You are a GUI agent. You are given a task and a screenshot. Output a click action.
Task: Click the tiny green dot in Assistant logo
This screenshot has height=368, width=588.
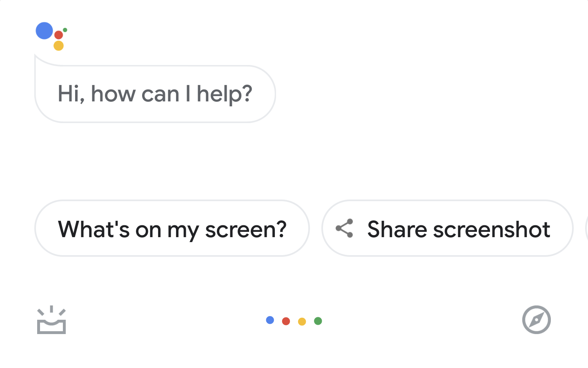[65, 30]
